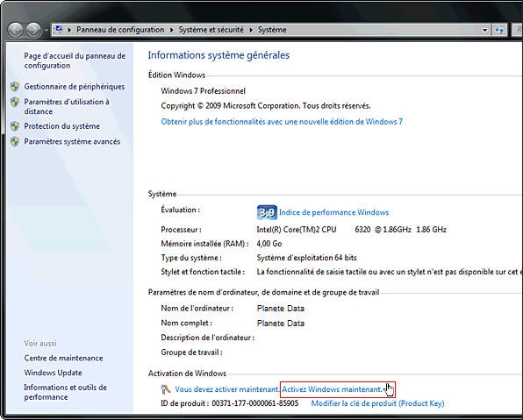Select the Système breadcrumb item
Viewport: 523px width, 420px height.
click(x=272, y=30)
